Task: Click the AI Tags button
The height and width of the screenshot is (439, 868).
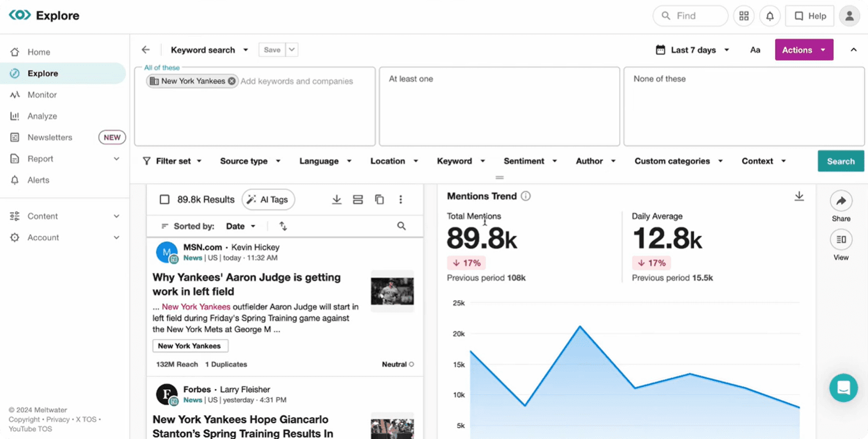Action: pyautogui.click(x=268, y=200)
